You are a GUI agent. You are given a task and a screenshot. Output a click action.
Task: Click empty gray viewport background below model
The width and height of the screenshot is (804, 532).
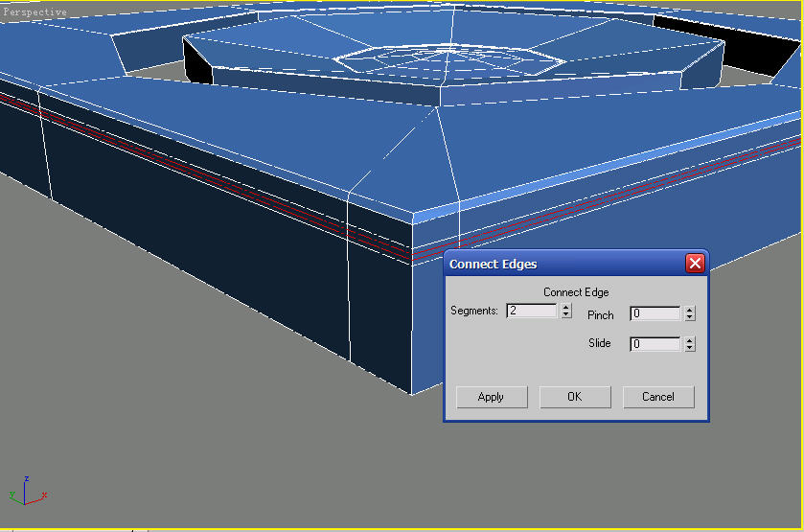pos(240,451)
